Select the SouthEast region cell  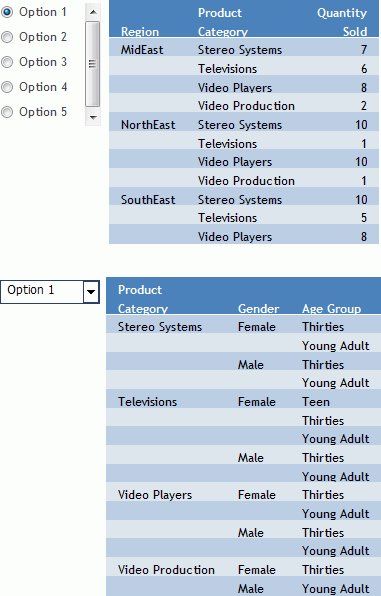[x=148, y=200]
